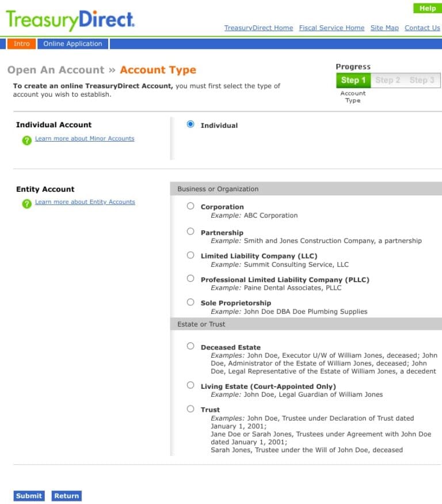The image size is (442, 504).
Task: Click Step 1 in the progress bar
Action: tap(353, 80)
